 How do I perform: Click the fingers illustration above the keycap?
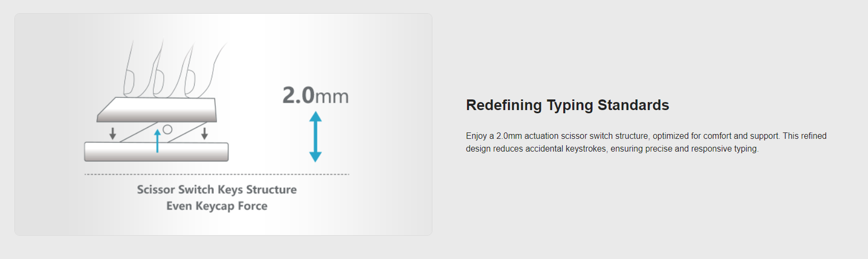[174, 70]
